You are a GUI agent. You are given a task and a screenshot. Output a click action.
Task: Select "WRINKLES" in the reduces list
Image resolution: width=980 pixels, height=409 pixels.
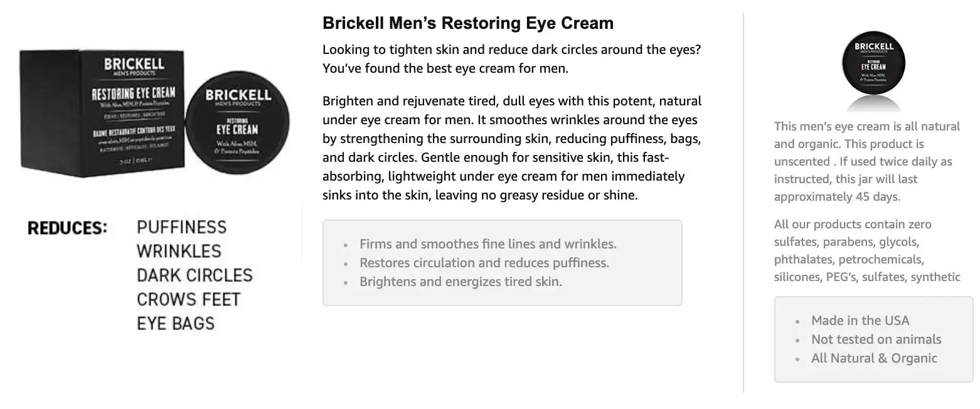[x=179, y=251]
